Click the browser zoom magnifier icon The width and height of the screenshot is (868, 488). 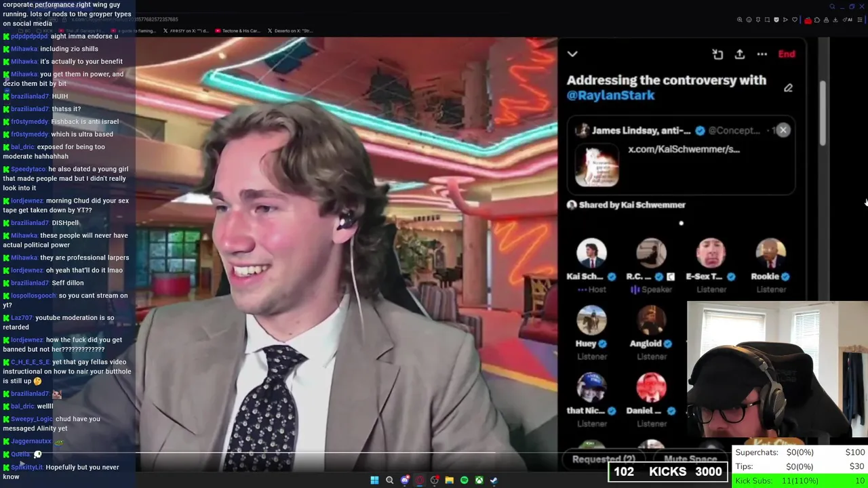pos(739,20)
